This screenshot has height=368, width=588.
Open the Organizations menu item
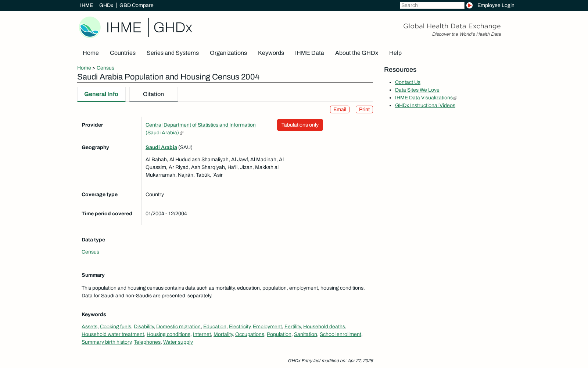pyautogui.click(x=228, y=53)
